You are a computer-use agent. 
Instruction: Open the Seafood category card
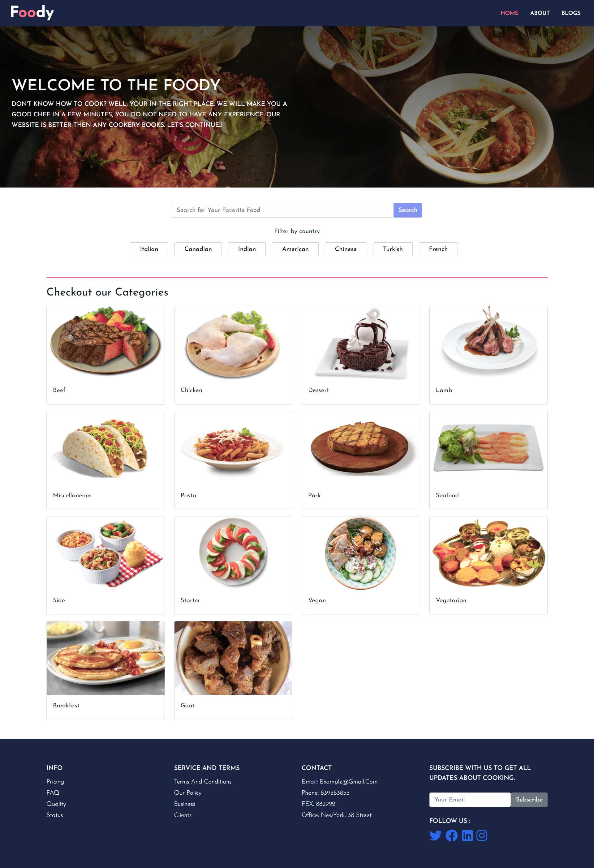click(x=488, y=460)
